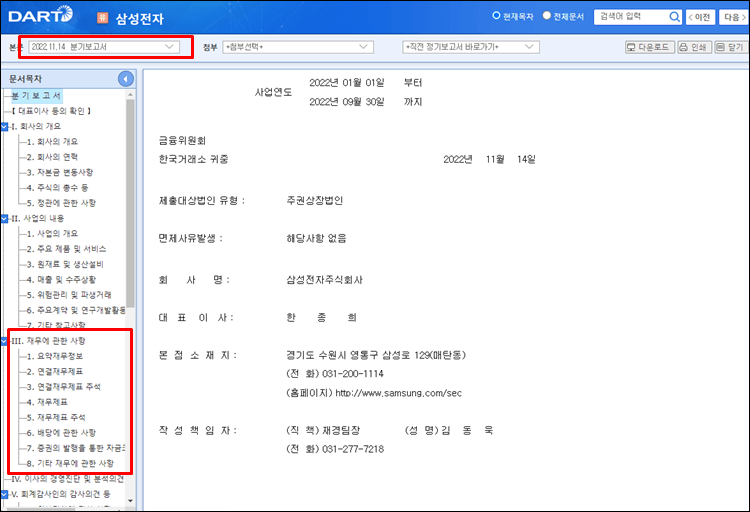Open the 첨부선택 attachment dropdown

298,47
